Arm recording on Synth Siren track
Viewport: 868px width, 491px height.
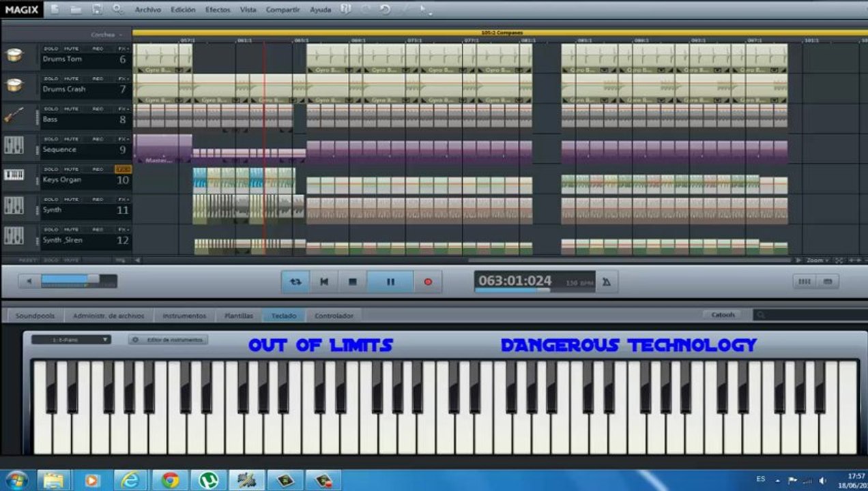coord(98,230)
